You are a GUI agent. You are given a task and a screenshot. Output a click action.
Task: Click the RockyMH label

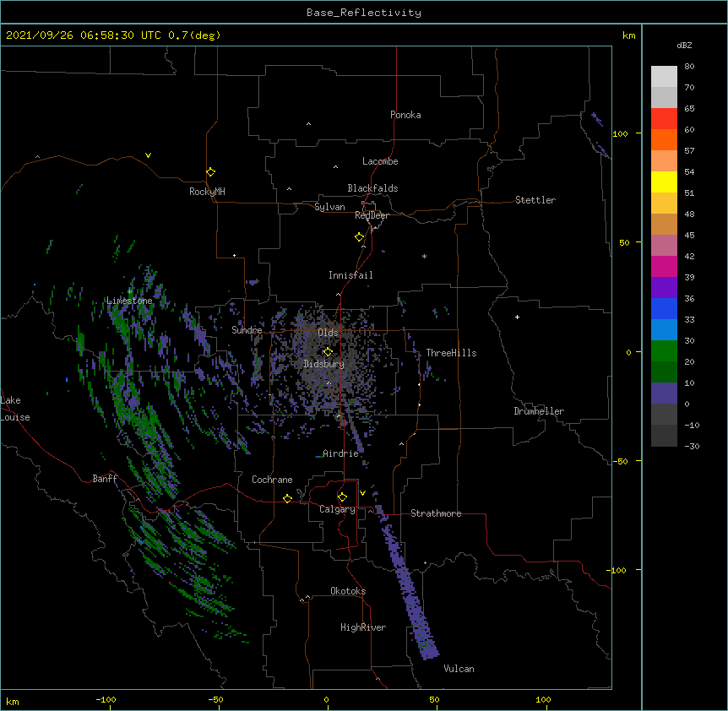pyautogui.click(x=207, y=192)
